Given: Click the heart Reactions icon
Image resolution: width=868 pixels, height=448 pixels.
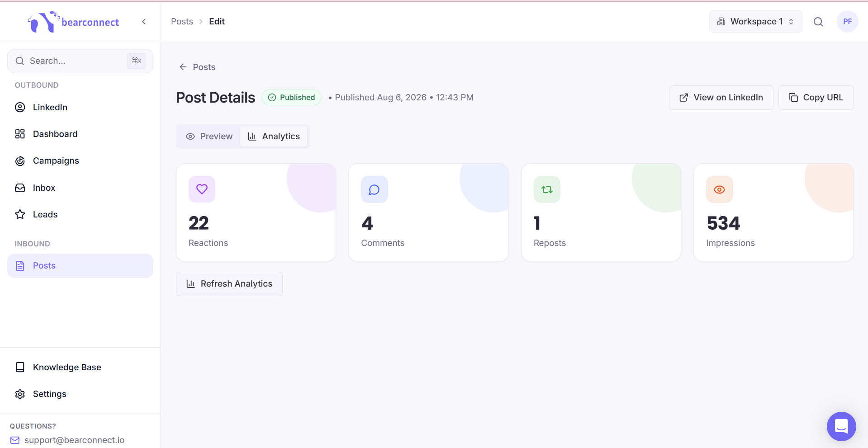Looking at the screenshot, I should [202, 189].
